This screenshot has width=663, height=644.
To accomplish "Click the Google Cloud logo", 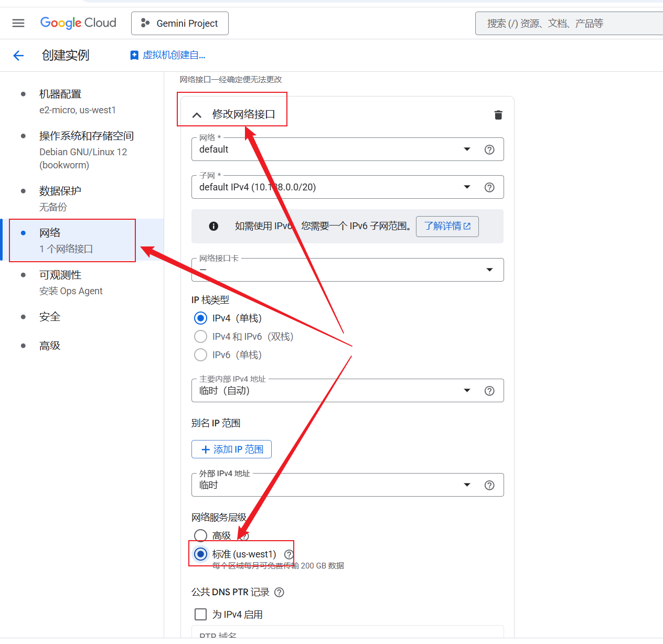I will 78,23.
